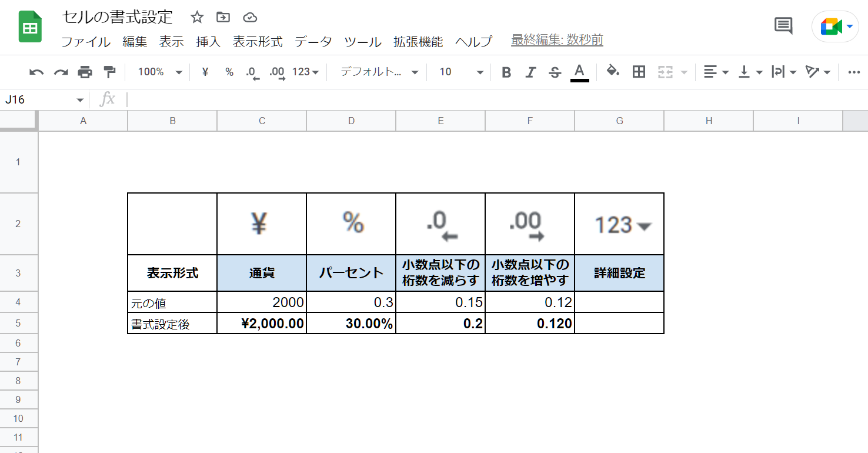Open the font dropdown showing デフォルト
Image resolution: width=868 pixels, height=453 pixels.
pos(376,72)
